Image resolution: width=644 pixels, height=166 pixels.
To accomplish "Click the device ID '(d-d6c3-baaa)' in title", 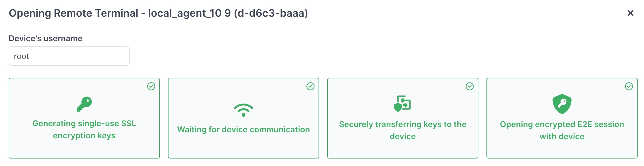I will [271, 13].
